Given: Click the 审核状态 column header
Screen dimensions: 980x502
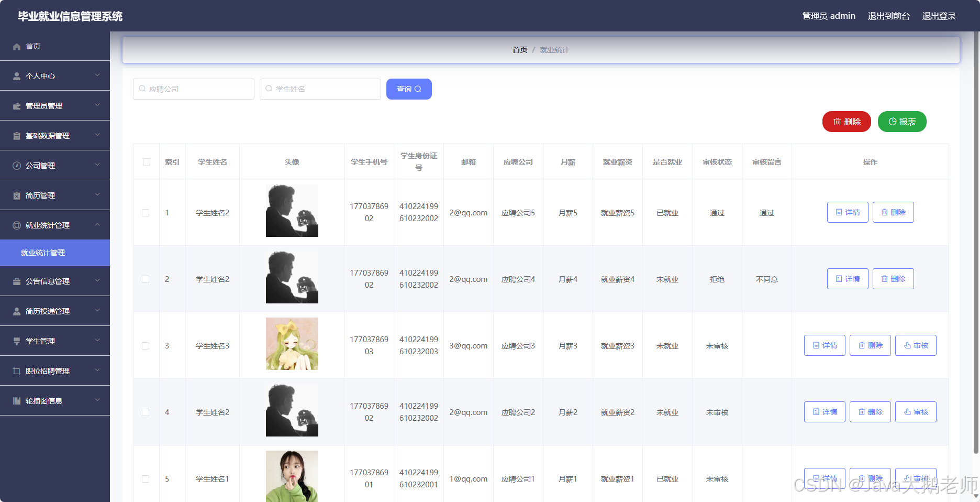Looking at the screenshot, I should (x=717, y=162).
